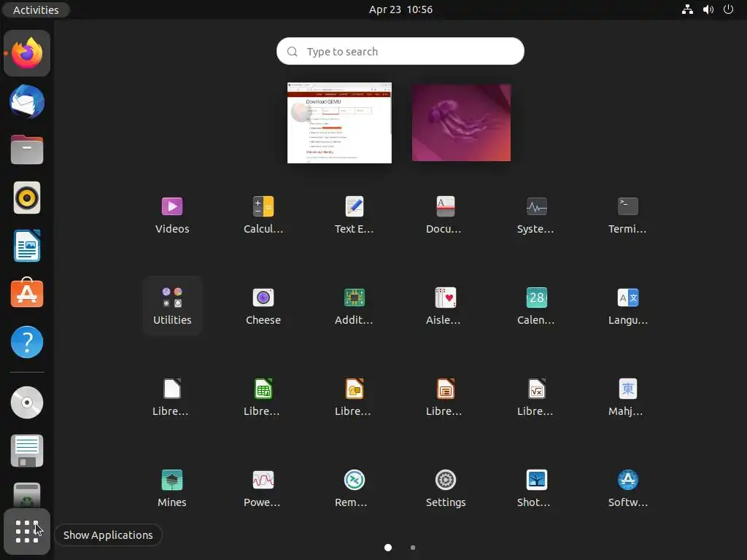Image resolution: width=747 pixels, height=560 pixels.
Task: Go to the second app grid page dot
Action: (x=413, y=548)
